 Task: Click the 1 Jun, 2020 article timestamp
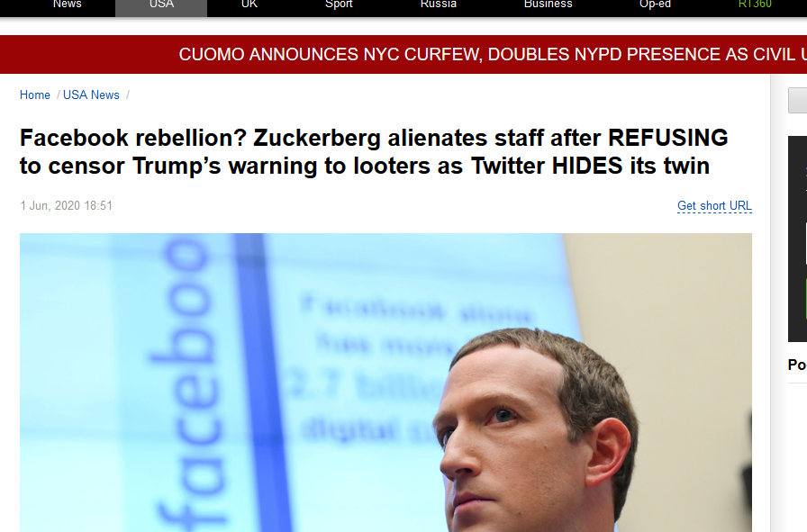[66, 206]
